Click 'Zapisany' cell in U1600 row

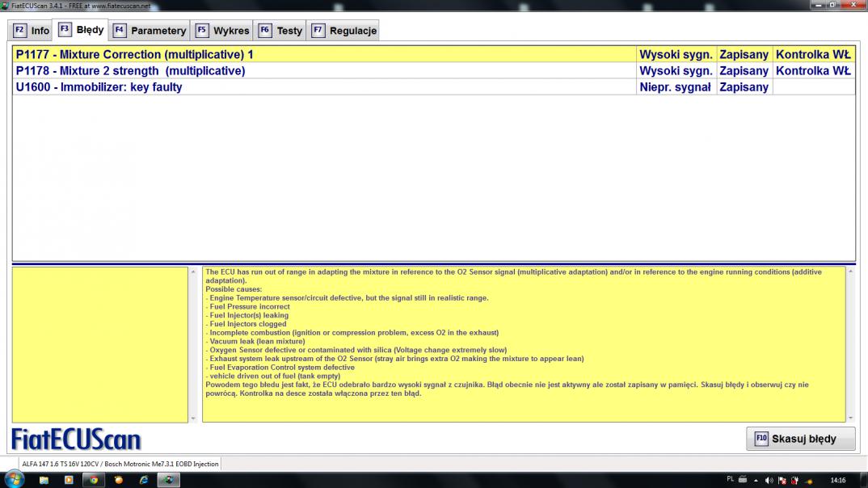click(744, 87)
